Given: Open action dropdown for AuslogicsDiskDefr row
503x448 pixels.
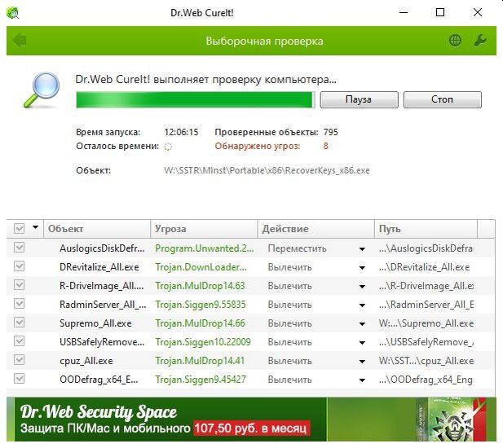Looking at the screenshot, I should pos(362,249).
